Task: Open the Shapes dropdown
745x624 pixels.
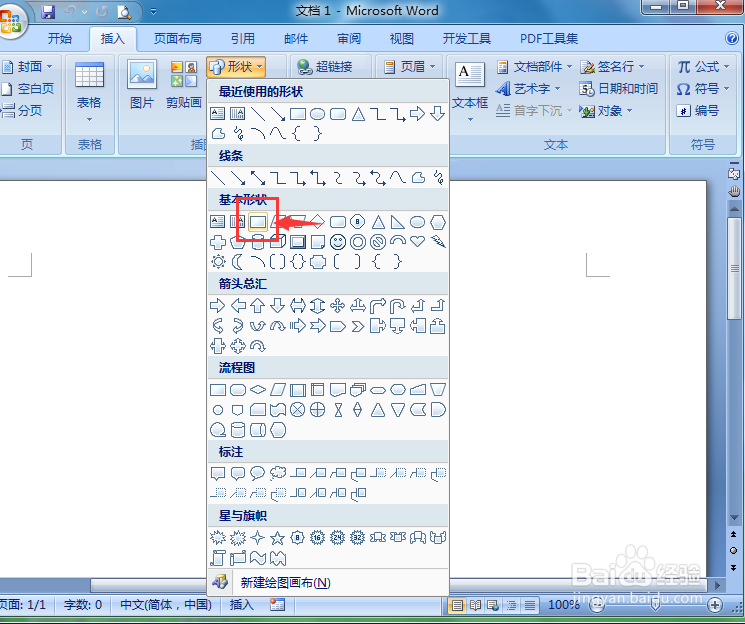Action: click(x=236, y=67)
